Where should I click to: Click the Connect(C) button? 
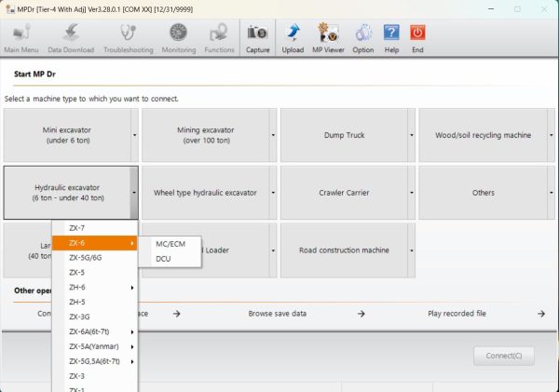(x=504, y=356)
